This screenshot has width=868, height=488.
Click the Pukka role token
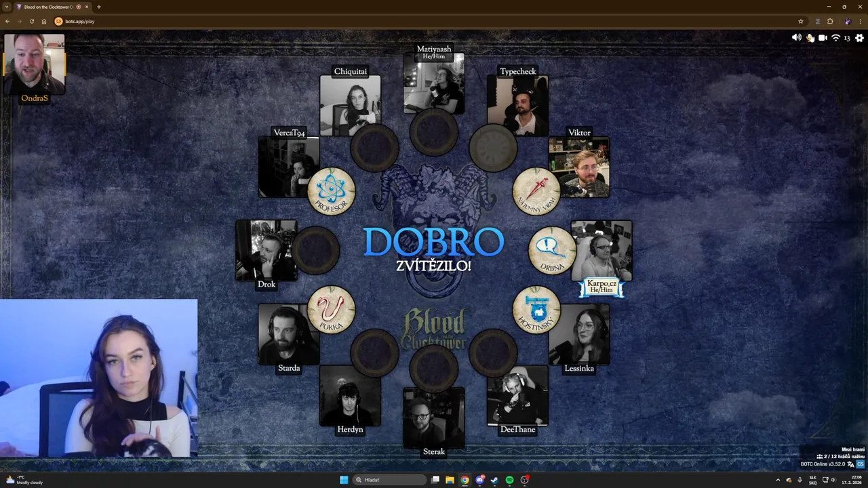[332, 310]
